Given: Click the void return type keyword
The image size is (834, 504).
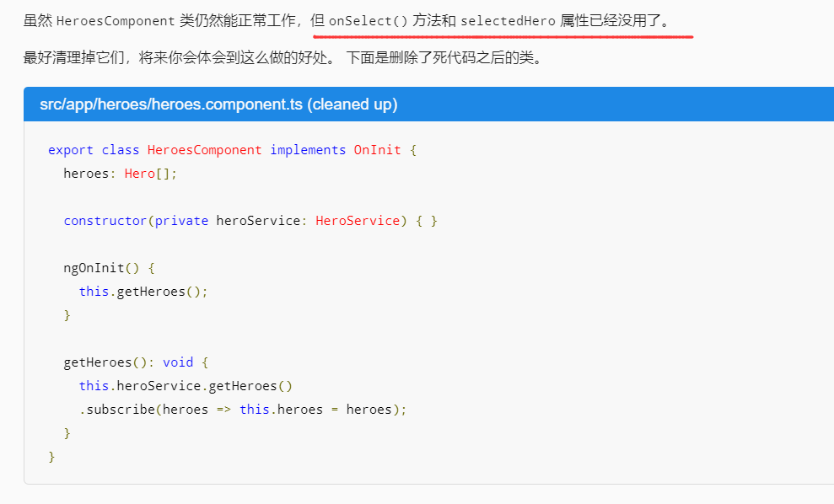Looking at the screenshot, I should (x=178, y=362).
